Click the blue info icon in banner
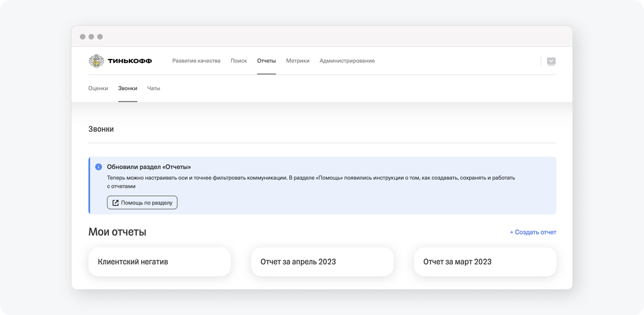The width and height of the screenshot is (644, 315). click(x=99, y=167)
